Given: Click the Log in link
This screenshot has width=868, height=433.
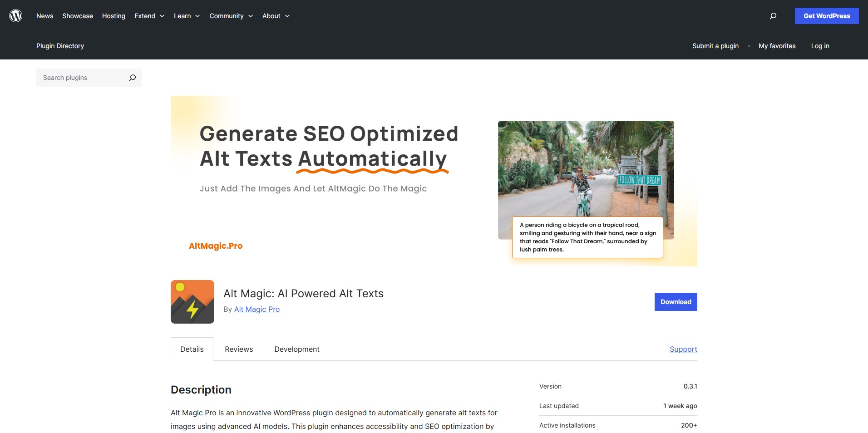Looking at the screenshot, I should [820, 46].
